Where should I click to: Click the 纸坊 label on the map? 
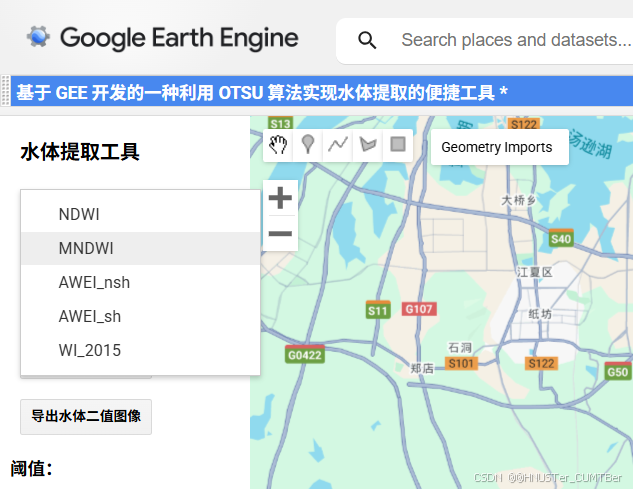(540, 314)
